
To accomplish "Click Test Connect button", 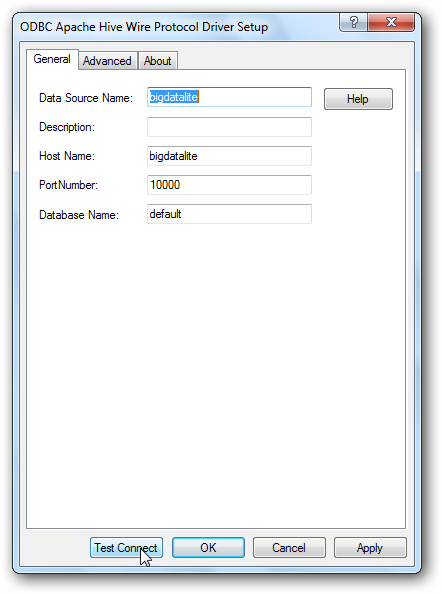I will (126, 547).
